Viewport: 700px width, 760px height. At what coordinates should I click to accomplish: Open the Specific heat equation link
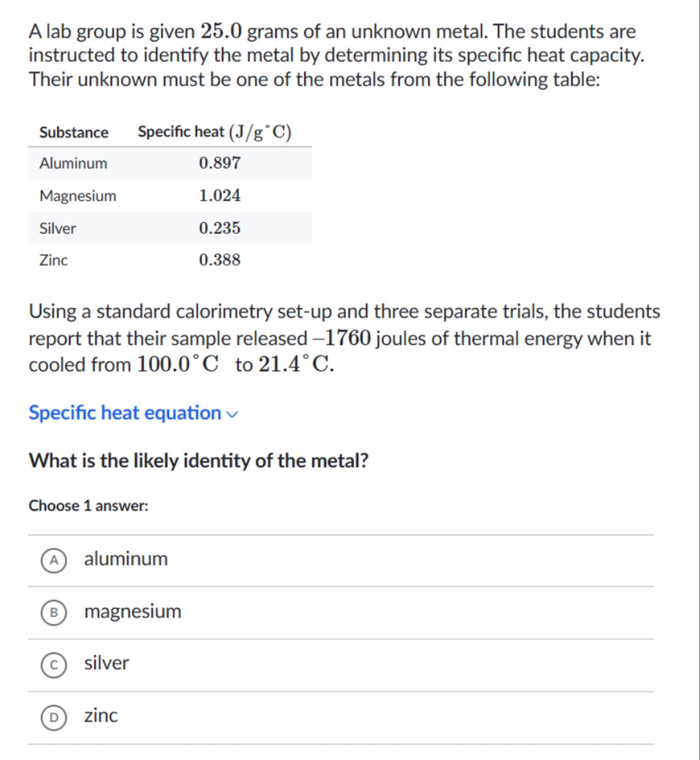coord(125,412)
